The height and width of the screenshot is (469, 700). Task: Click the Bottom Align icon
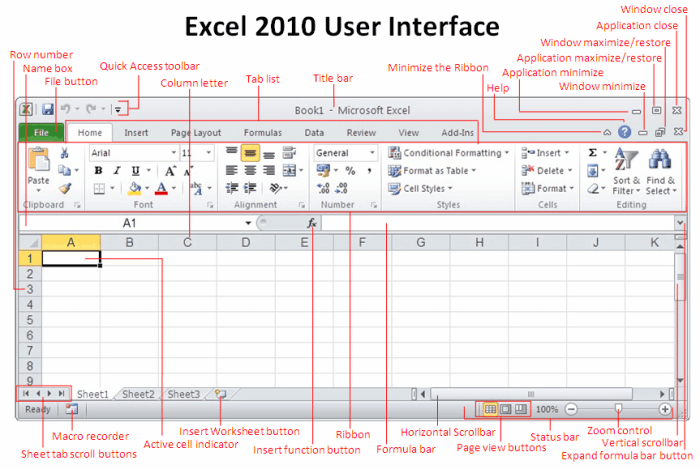269,153
